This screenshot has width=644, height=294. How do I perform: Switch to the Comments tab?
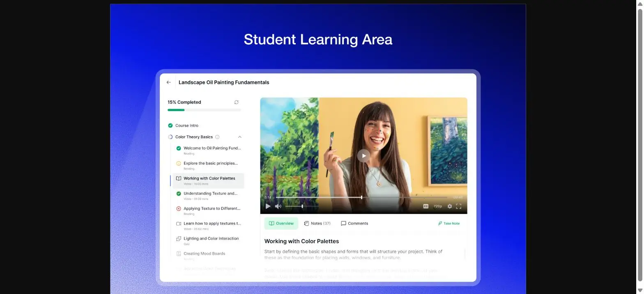[x=354, y=223]
